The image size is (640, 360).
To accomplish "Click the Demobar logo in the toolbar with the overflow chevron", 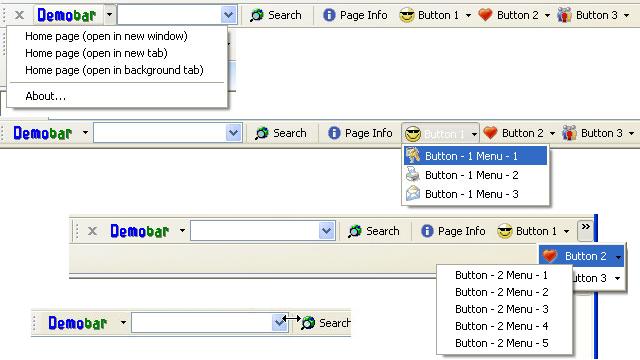I will click(140, 231).
